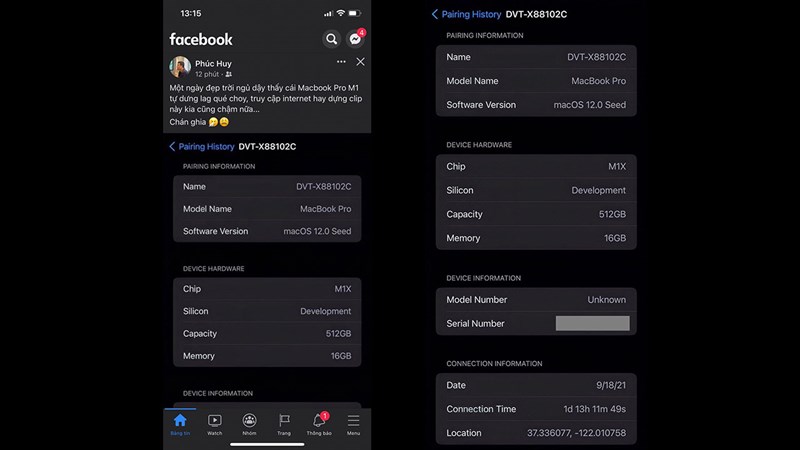
Task: Tap the battery status icon
Action: pyautogui.click(x=355, y=13)
